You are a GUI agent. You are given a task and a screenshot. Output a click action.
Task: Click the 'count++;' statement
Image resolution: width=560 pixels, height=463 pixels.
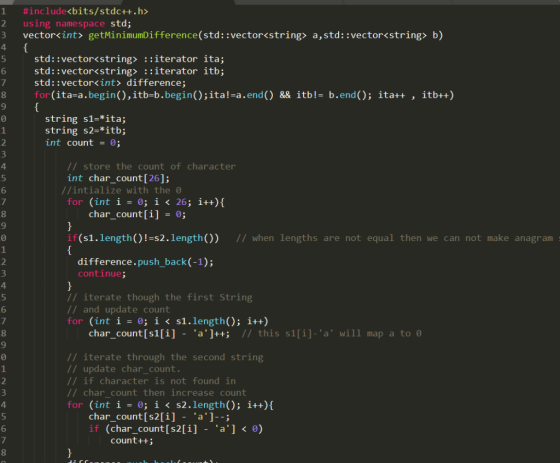(132, 440)
